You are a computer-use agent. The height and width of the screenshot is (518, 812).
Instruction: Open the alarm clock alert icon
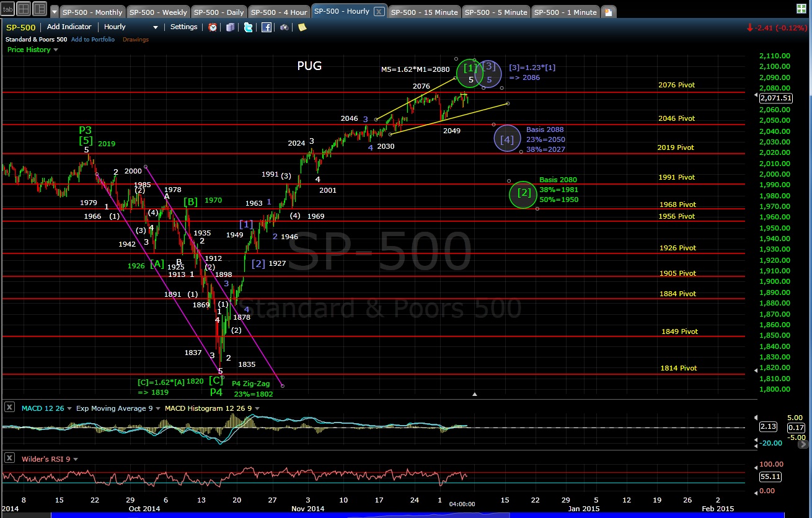[213, 27]
